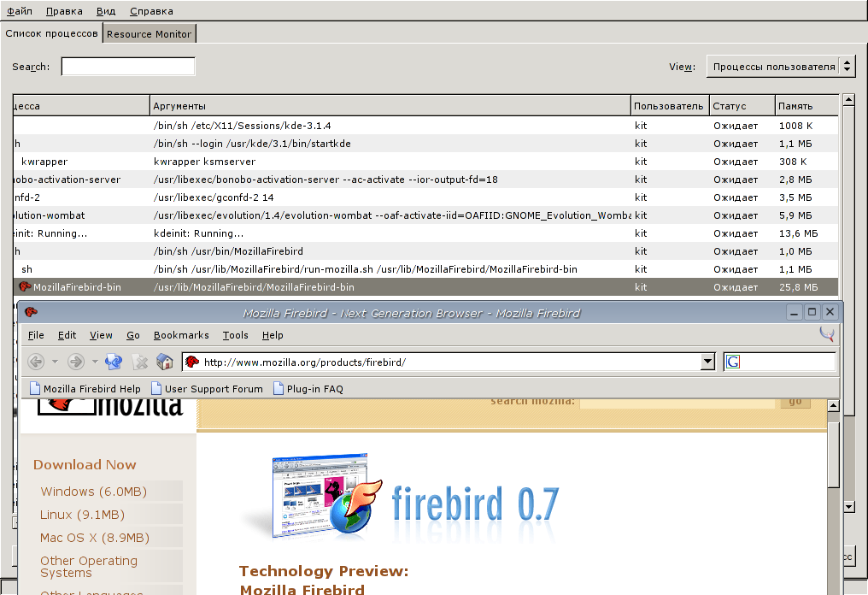Focus the process Search field
The image size is (868, 595).
[x=128, y=67]
